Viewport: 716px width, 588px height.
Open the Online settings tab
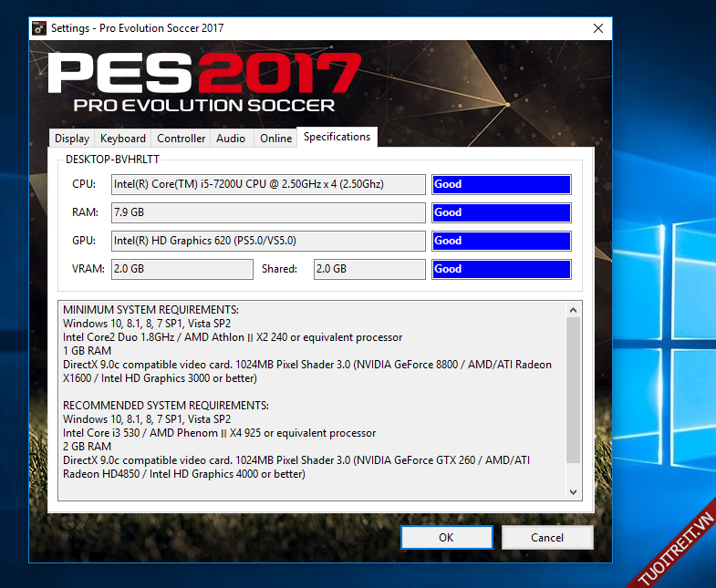275,139
